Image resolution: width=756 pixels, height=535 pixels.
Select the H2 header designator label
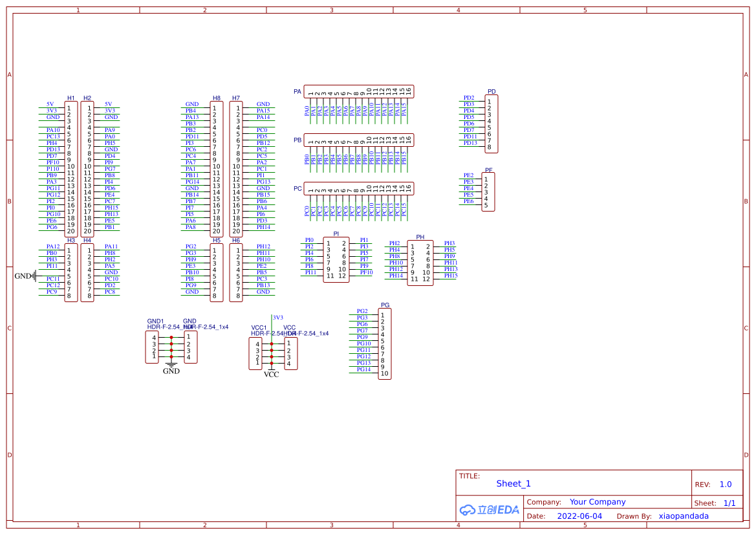[87, 98]
